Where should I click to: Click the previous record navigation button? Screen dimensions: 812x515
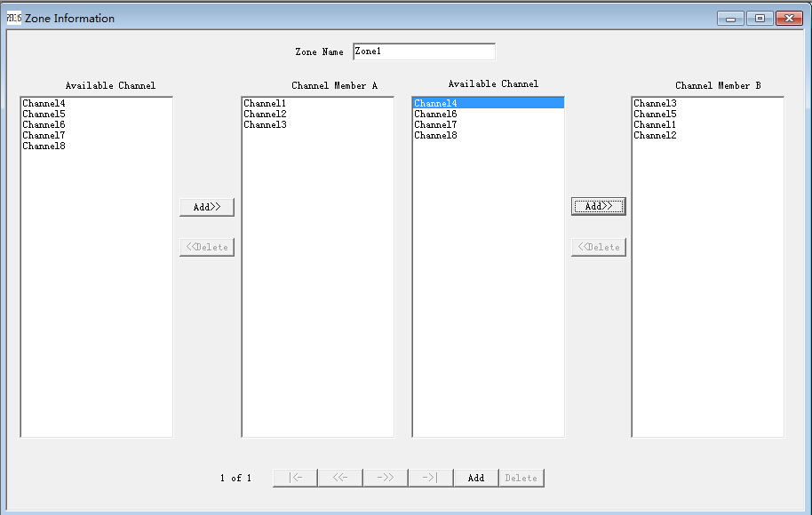point(340,478)
